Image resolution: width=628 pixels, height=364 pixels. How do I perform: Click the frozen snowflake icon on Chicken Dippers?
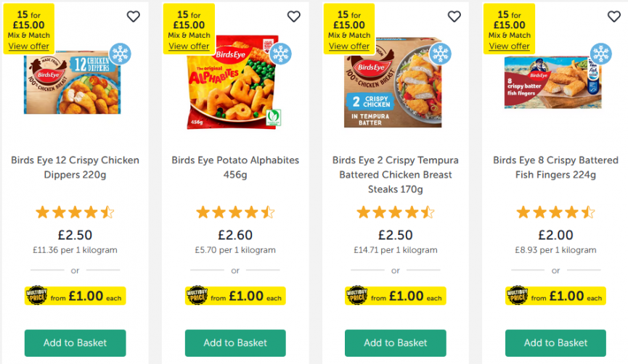[x=119, y=54]
